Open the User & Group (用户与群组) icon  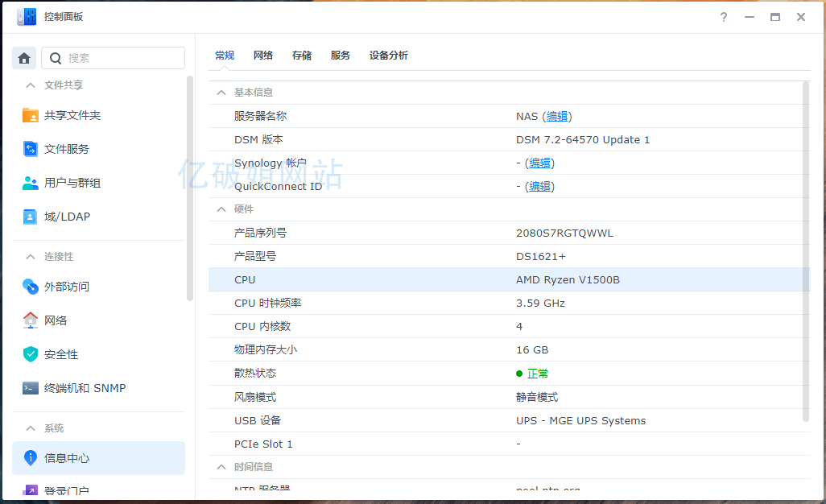31,183
